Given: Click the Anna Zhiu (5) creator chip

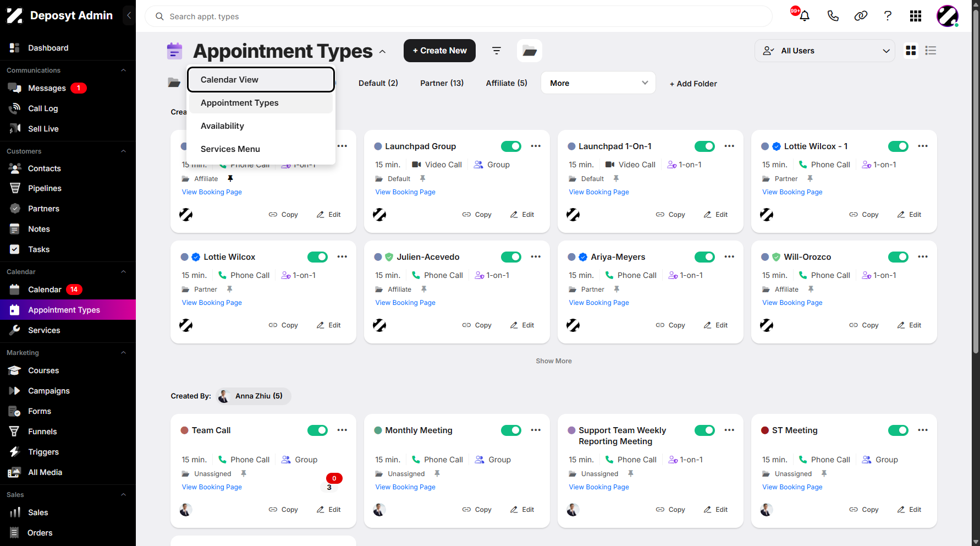Looking at the screenshot, I should [x=253, y=396].
